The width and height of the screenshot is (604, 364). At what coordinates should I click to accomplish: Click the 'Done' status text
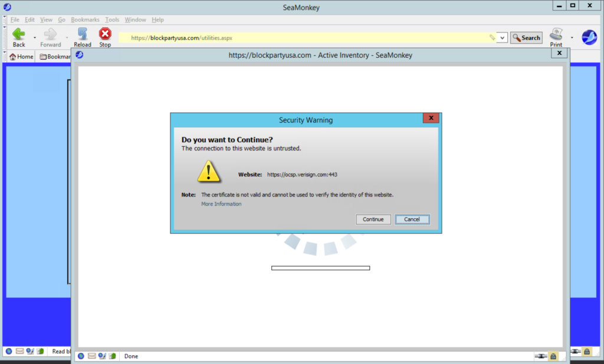pyautogui.click(x=131, y=356)
